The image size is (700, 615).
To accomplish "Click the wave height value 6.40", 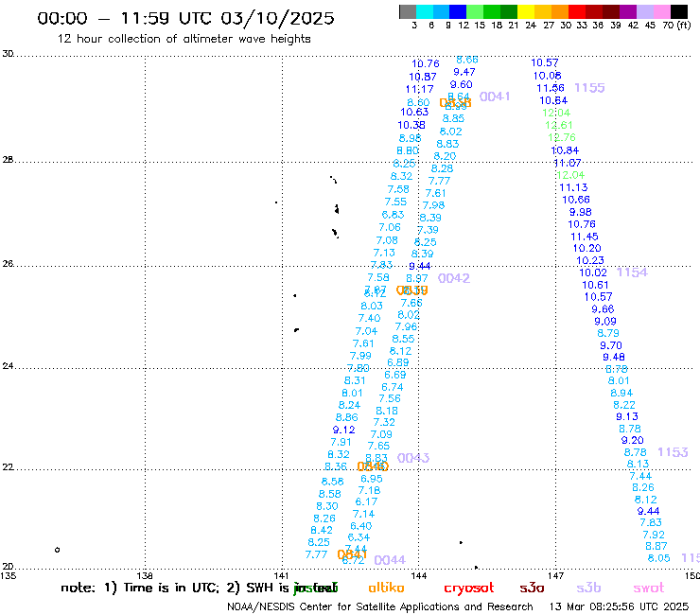I will coord(360,526).
